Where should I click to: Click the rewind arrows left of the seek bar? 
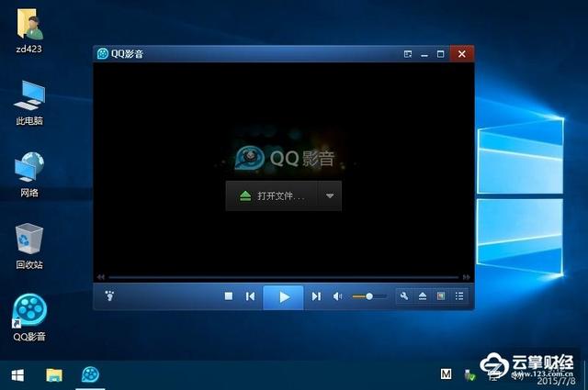coord(100,277)
